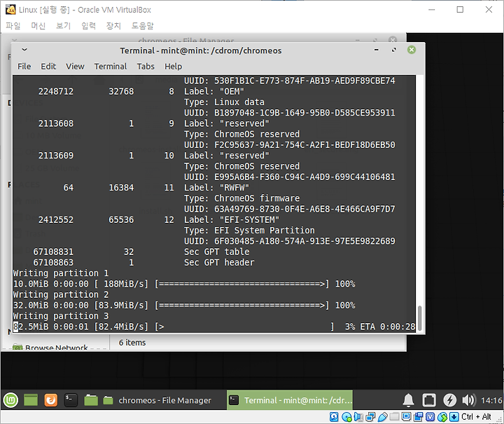Minimize the terminal window
The width and height of the screenshot is (504, 424).
(x=377, y=50)
